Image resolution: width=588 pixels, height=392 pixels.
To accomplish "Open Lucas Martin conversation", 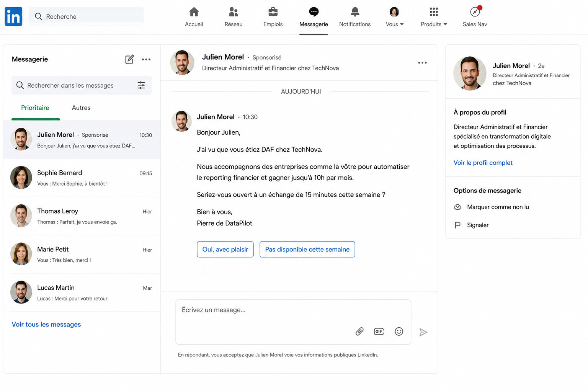I will (82, 292).
